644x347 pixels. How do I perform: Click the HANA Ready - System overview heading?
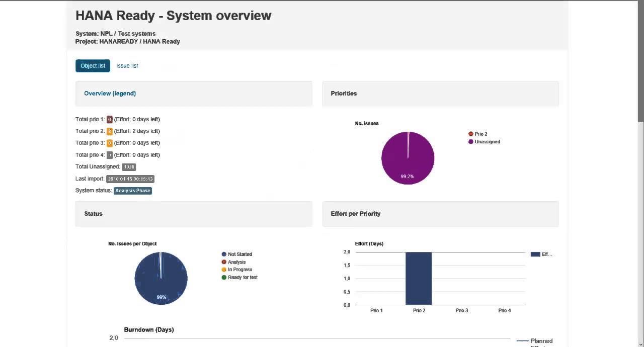[x=174, y=16]
